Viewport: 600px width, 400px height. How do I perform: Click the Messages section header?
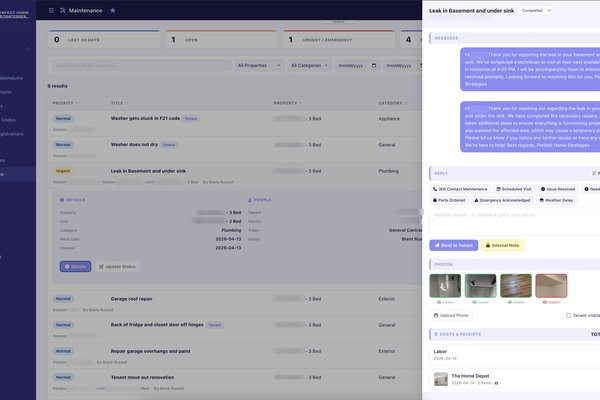pos(515,38)
